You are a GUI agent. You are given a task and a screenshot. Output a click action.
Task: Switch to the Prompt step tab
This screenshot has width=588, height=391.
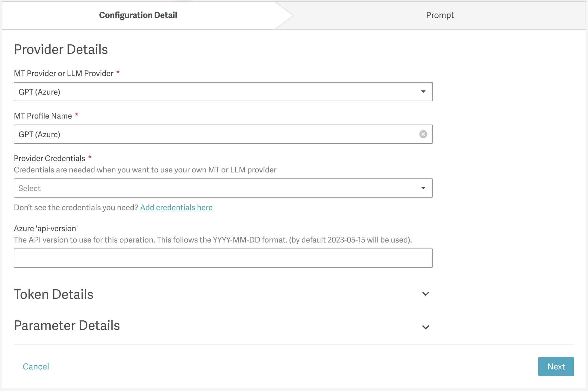point(440,15)
